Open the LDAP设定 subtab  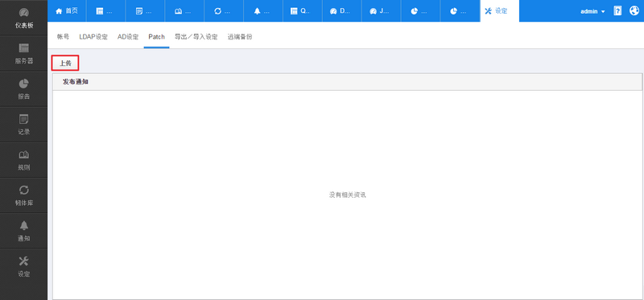[93, 36]
